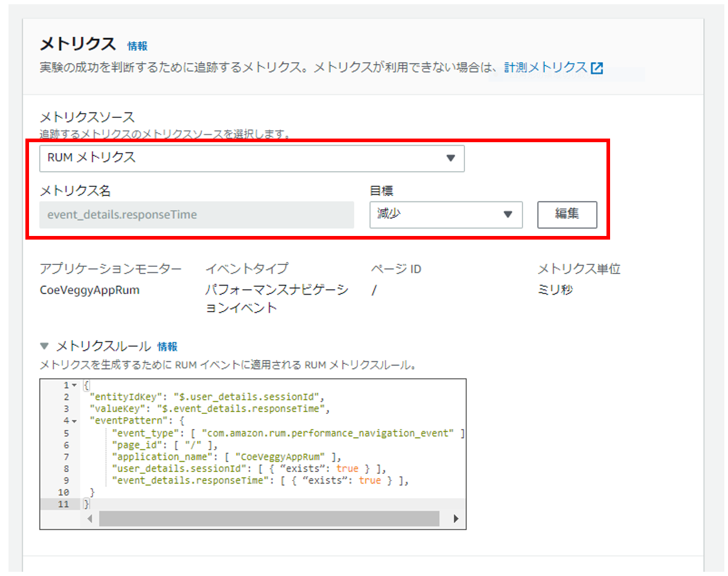Place cursor on the entityIdKey code line
This screenshot has height=576, width=728.
[207, 397]
